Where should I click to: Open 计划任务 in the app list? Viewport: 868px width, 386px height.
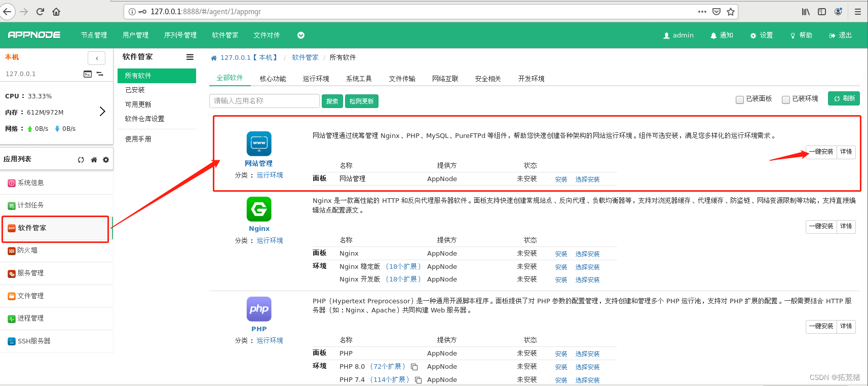point(56,205)
